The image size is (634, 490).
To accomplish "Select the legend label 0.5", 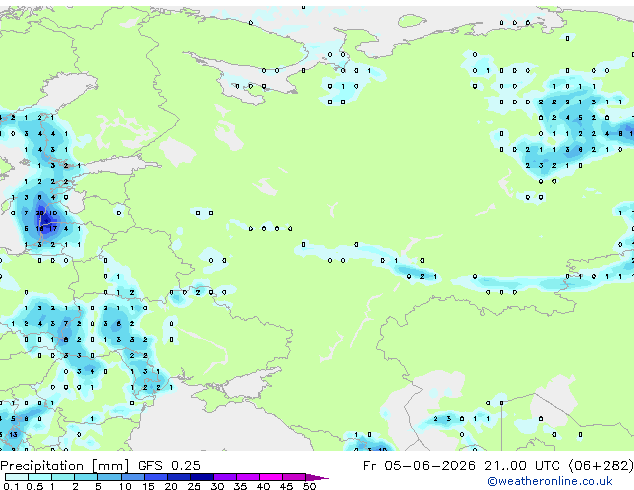I will (x=35, y=486).
